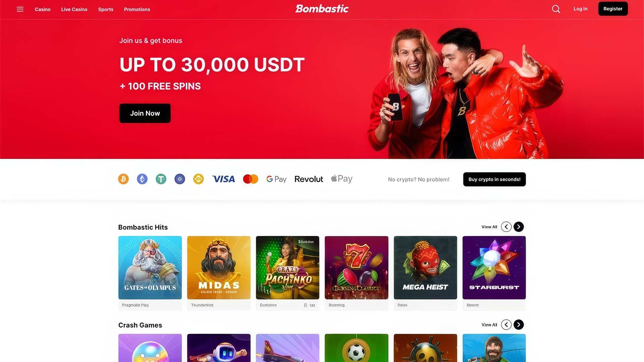Launch the Starburst game thumbnail
The image size is (644, 362).
[x=494, y=267]
